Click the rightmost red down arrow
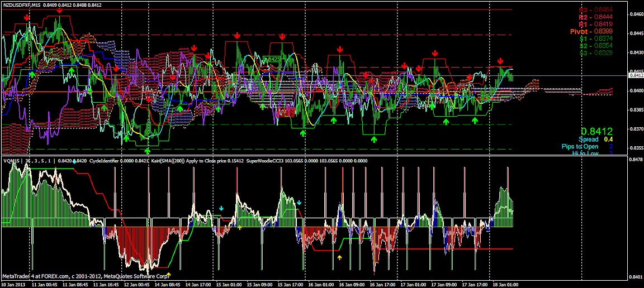The width and height of the screenshot is (644, 288). point(500,61)
